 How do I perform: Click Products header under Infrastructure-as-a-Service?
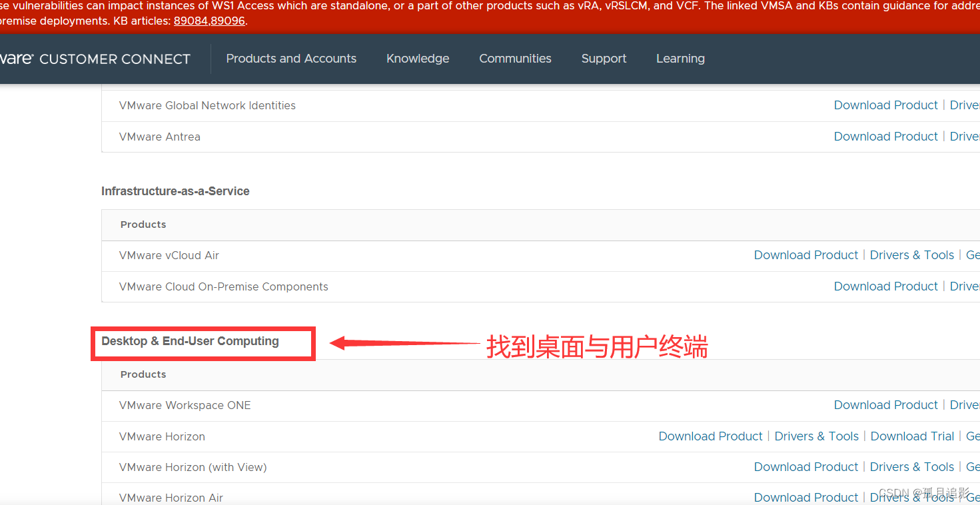(143, 225)
